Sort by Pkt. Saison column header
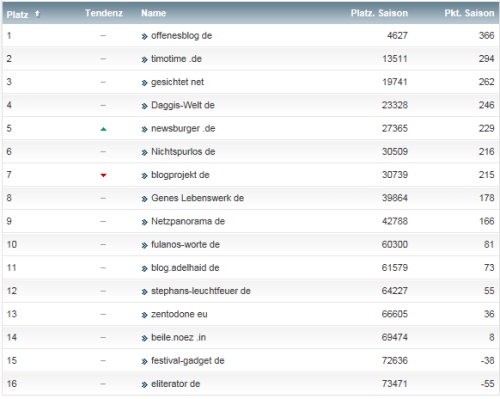Screen dimensions: 500x399 click(x=469, y=13)
